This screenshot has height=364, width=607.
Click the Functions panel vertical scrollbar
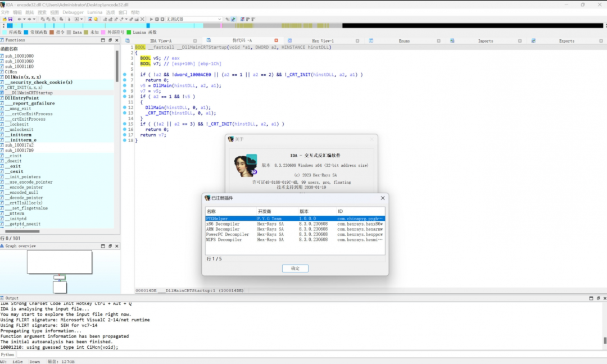point(117,66)
